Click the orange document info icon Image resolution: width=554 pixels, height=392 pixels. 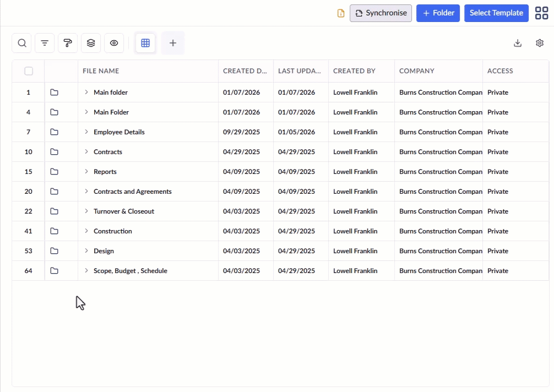(340, 13)
